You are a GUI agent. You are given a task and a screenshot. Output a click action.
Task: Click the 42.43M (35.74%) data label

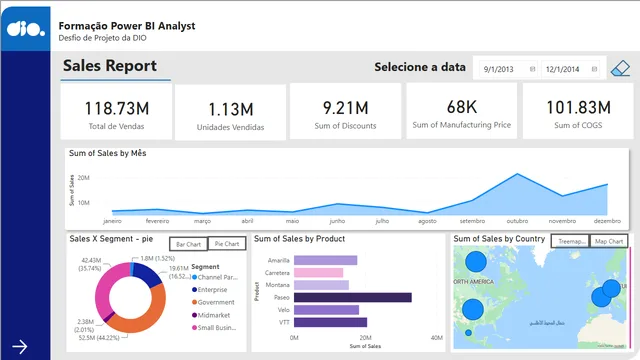(x=91, y=264)
